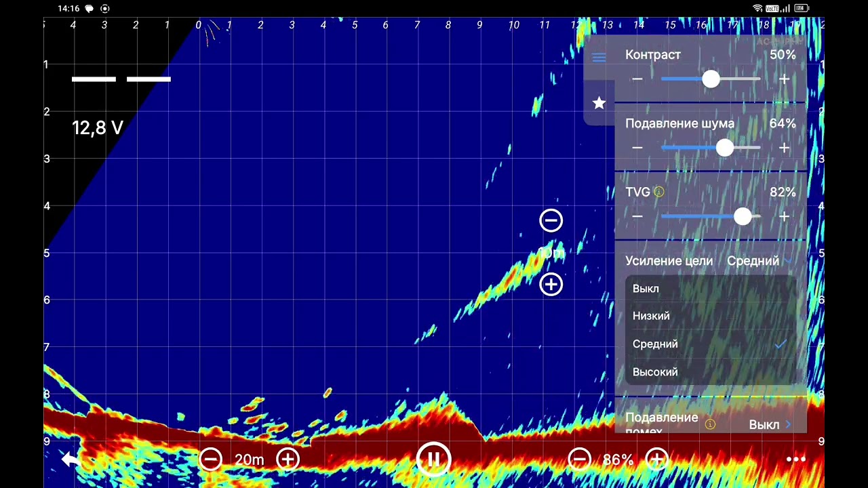Decrease gain below 86%
Image resolution: width=868 pixels, height=488 pixels.
[579, 460]
